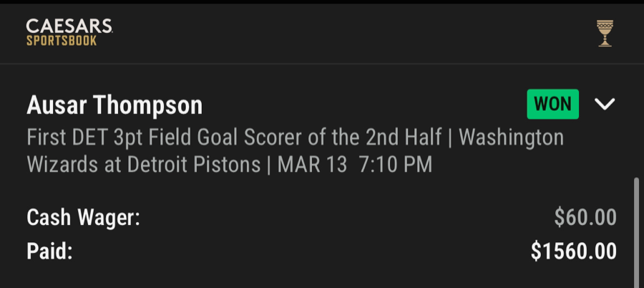Click the Wizards team name text
Viewport: 644px width, 288px height.
pyautogui.click(x=60, y=165)
